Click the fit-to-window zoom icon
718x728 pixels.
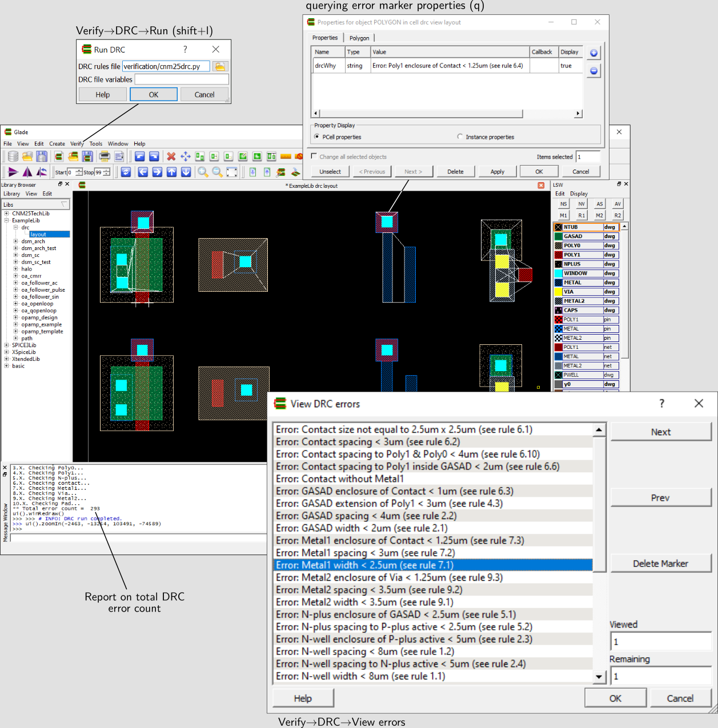coord(232,172)
